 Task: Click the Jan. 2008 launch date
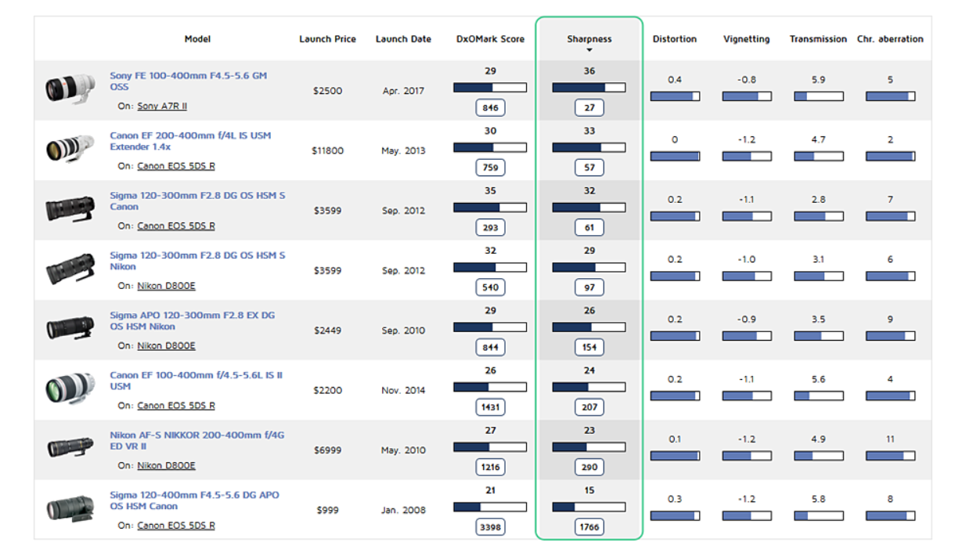point(403,510)
